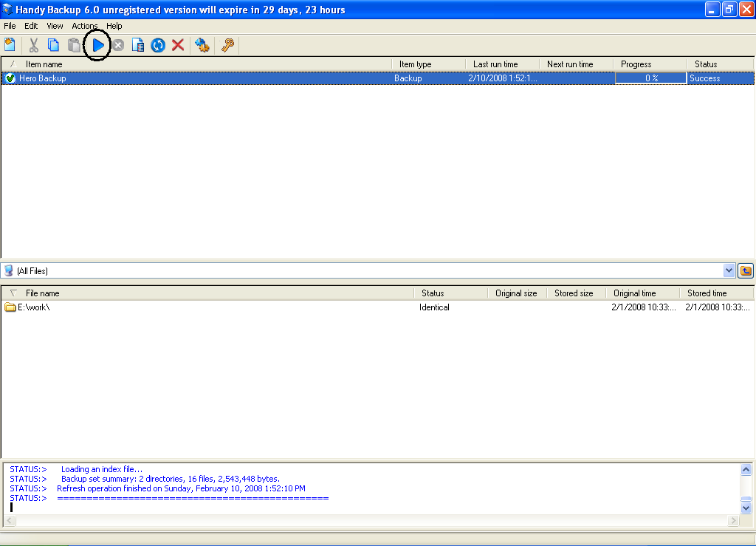Screen dimensions: 756x546
Task: Click the Cut scissors icon
Action: 33,45
